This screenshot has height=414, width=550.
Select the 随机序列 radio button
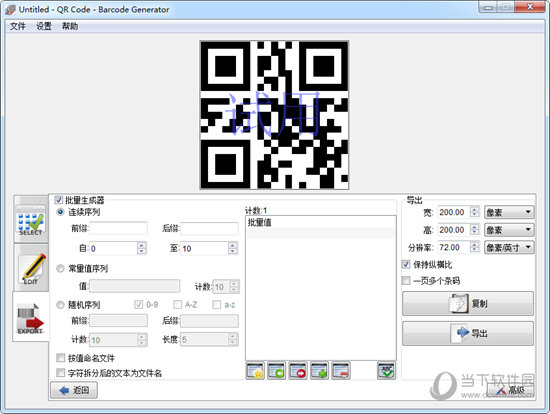tap(60, 305)
